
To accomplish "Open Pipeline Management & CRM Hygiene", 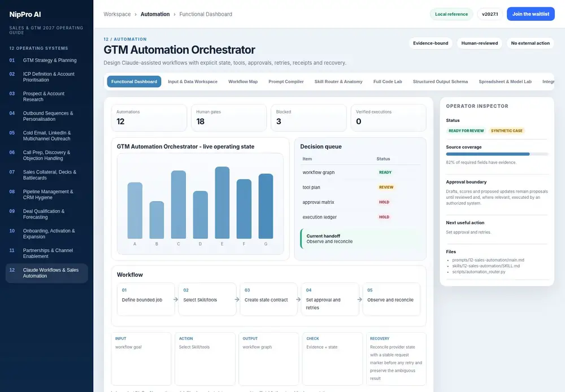I will click(x=47, y=194).
